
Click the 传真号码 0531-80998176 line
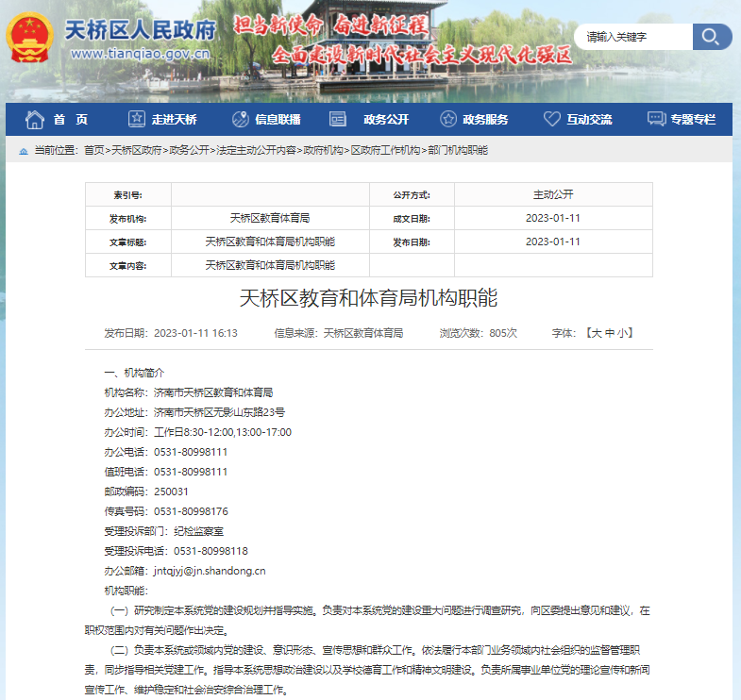coord(166,511)
